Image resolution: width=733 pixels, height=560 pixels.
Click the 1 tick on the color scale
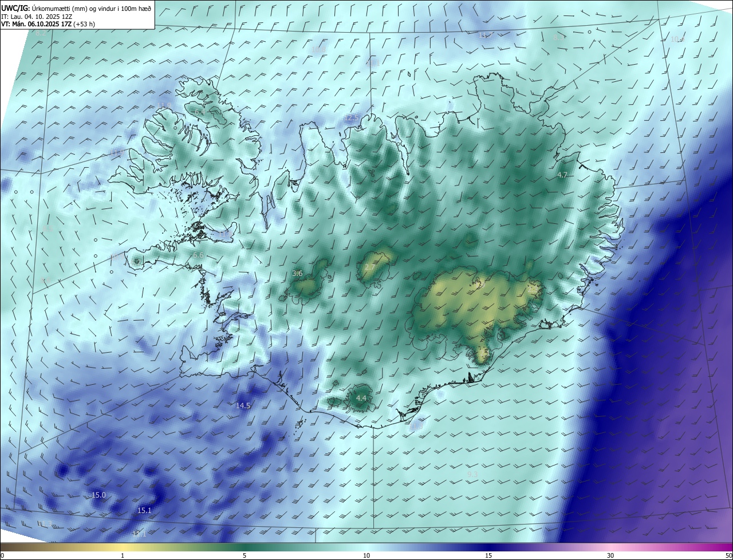point(123,555)
